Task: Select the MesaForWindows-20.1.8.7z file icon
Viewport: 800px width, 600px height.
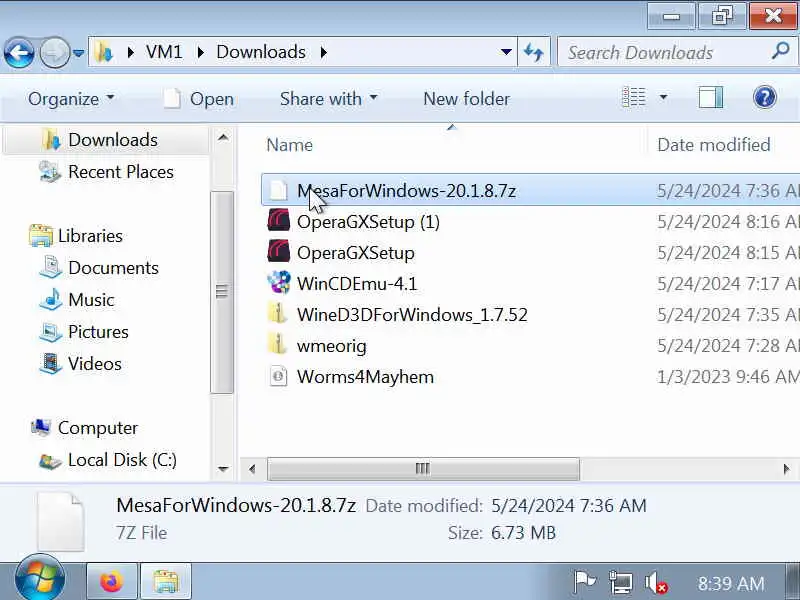Action: (278, 190)
